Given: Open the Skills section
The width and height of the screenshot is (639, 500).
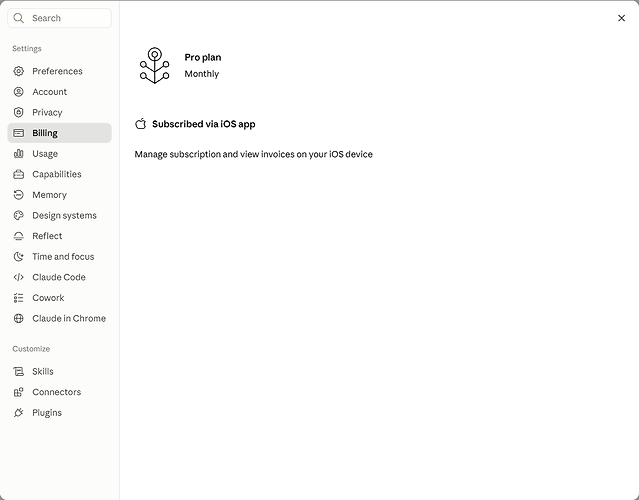Looking at the screenshot, I should click(x=59, y=371).
